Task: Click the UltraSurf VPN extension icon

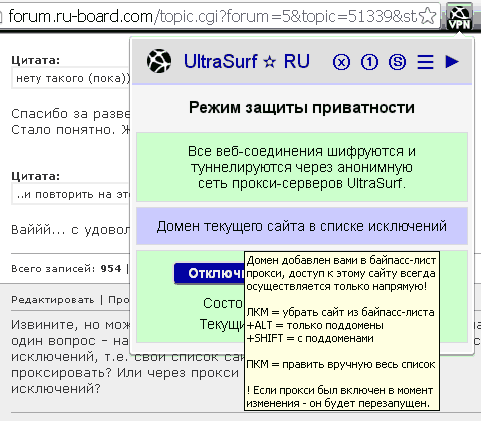Action: 460,16
